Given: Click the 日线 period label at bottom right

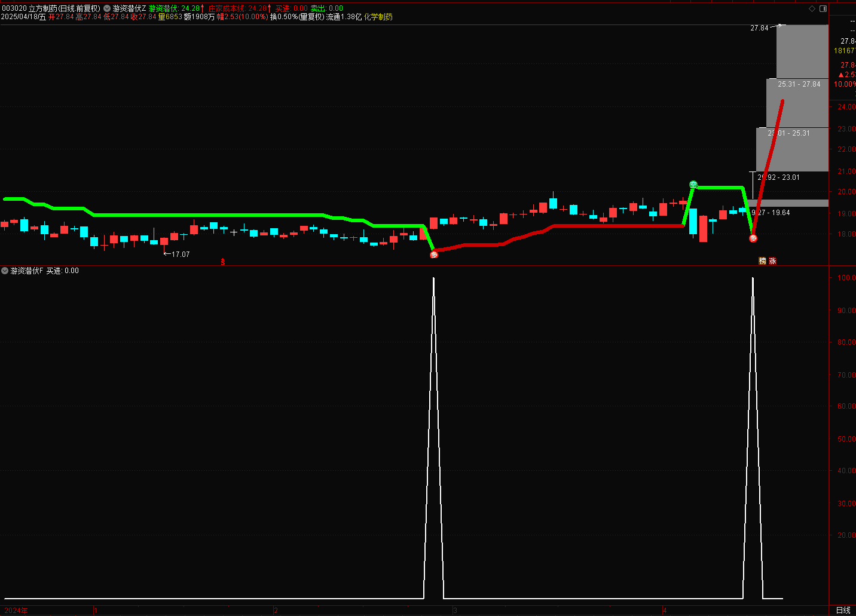Looking at the screenshot, I should pos(843,610).
